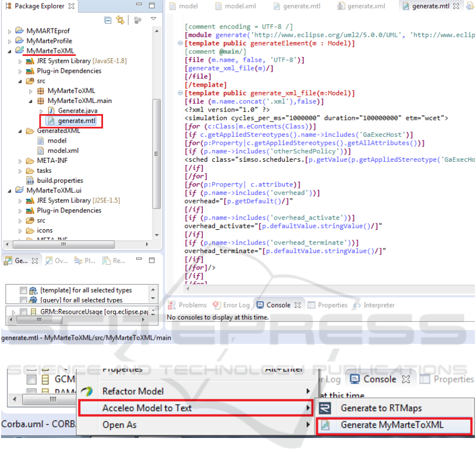Toggle Link with Editor icon
The height and width of the screenshot is (467, 476).
point(120,20)
